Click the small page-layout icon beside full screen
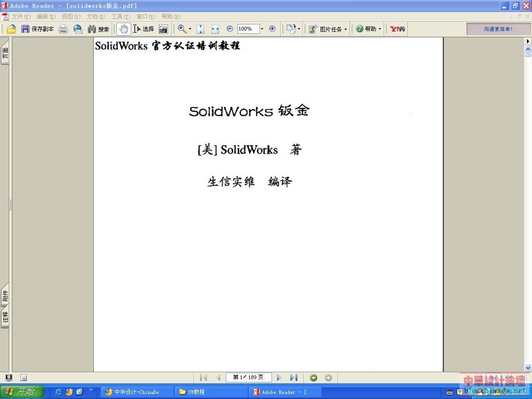Image resolution: width=532 pixels, height=399 pixels. click(x=24, y=377)
